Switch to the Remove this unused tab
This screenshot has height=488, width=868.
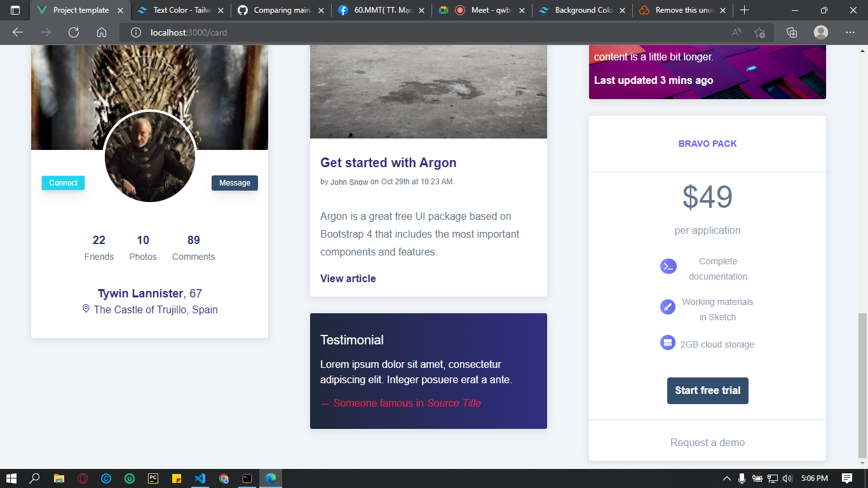683,10
